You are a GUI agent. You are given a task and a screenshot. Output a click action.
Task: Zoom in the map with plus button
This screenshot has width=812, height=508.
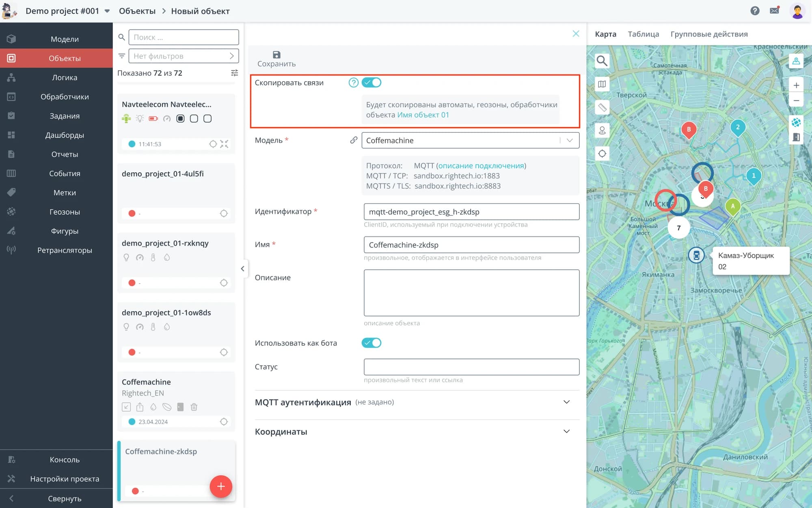796,85
